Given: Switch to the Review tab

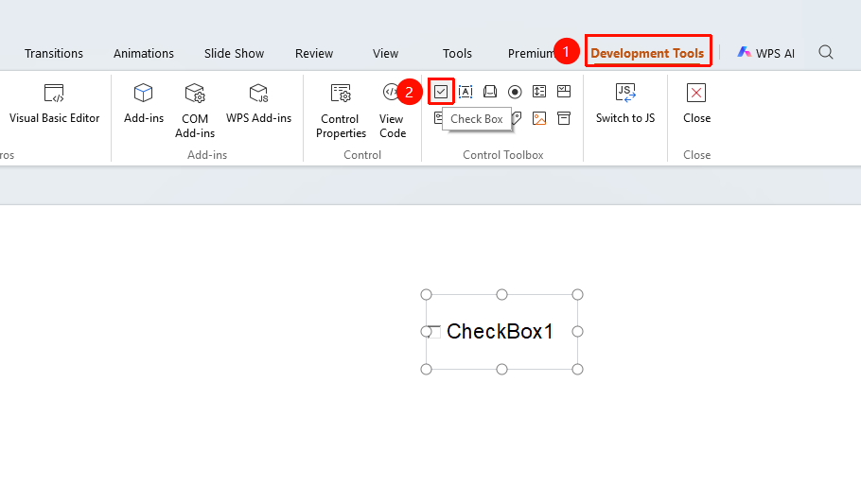Looking at the screenshot, I should tap(314, 53).
